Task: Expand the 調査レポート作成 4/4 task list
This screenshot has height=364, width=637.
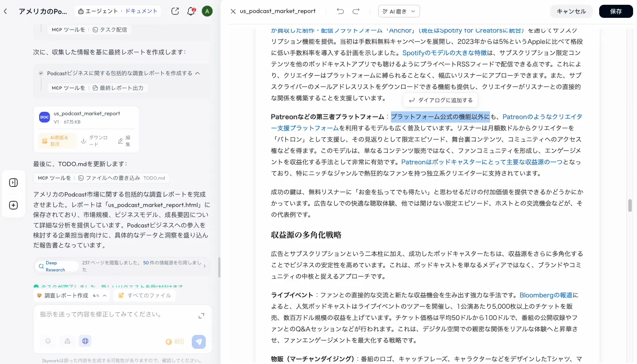Action: point(72,295)
